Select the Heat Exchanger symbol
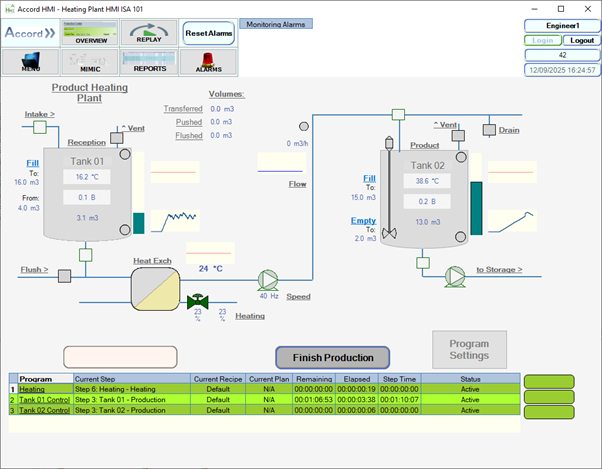Image resolution: width=602 pixels, height=469 pixels. point(156,287)
